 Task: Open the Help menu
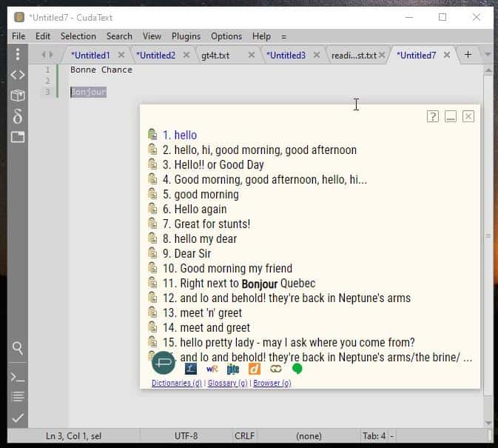(x=261, y=36)
